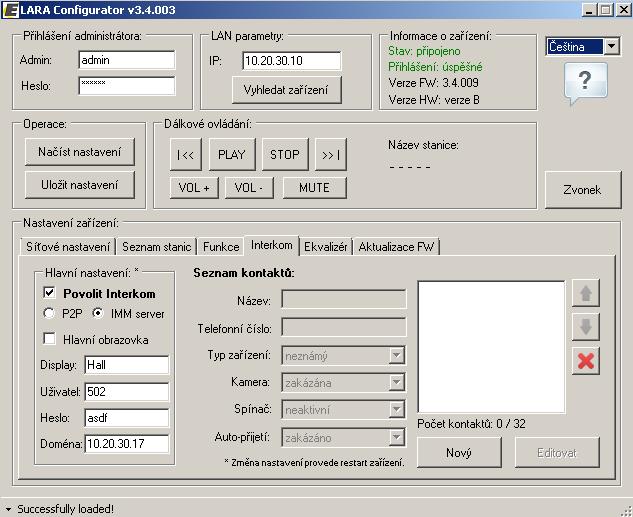Screen dimensions: 633x517
Task: Select the P2P radio button
Action: [49, 314]
